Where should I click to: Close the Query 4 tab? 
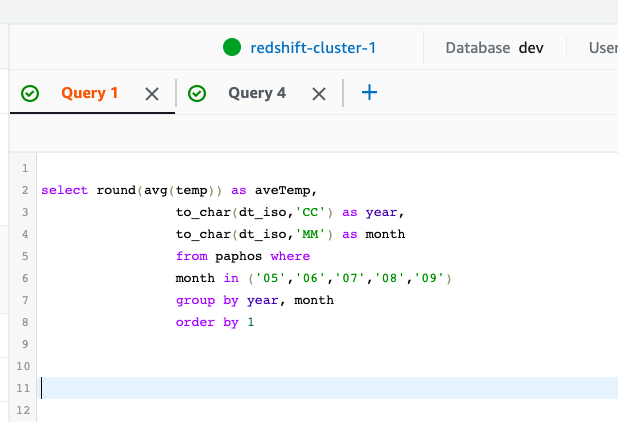point(319,93)
